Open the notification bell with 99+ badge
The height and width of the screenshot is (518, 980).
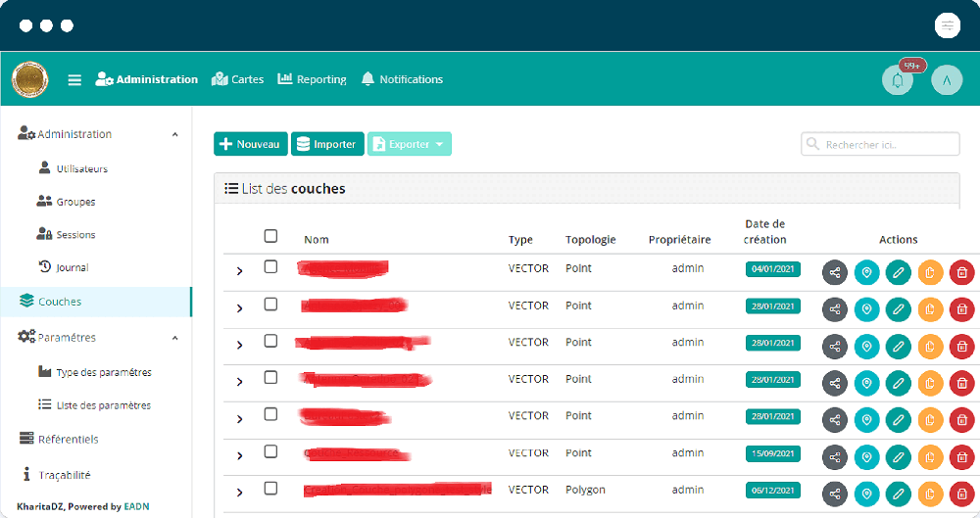(x=898, y=80)
